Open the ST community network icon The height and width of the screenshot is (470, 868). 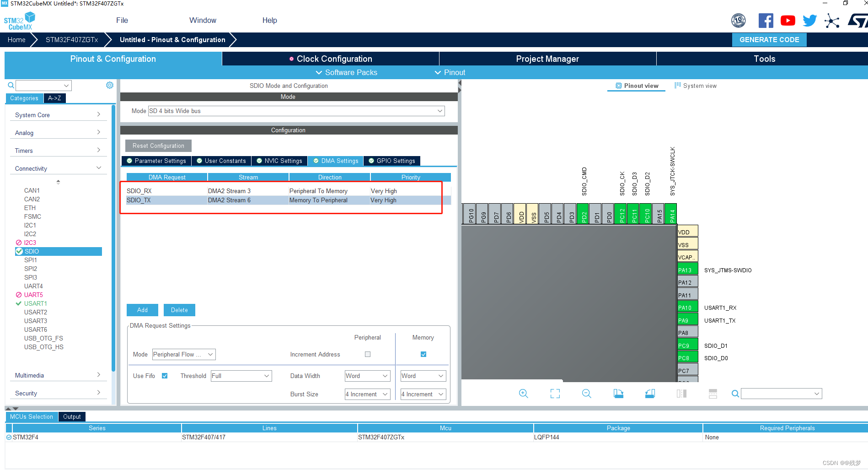[832, 21]
